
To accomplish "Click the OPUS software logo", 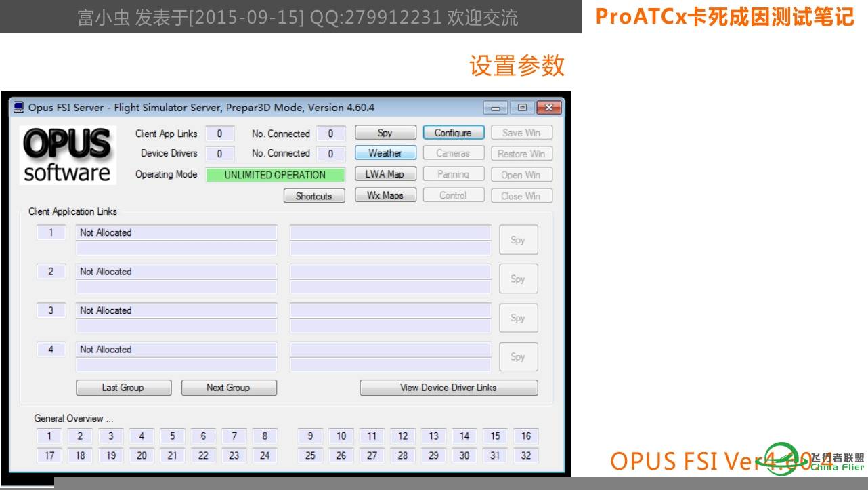I will pos(68,155).
